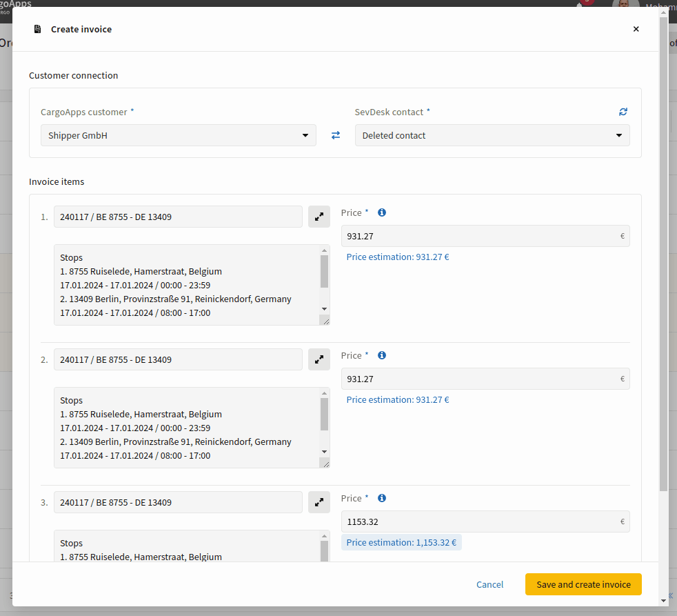Click Save and create invoice
677x616 pixels.
pos(583,584)
